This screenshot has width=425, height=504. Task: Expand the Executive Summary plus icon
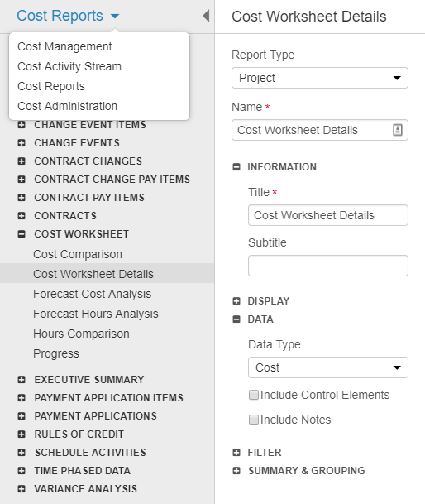tap(21, 380)
